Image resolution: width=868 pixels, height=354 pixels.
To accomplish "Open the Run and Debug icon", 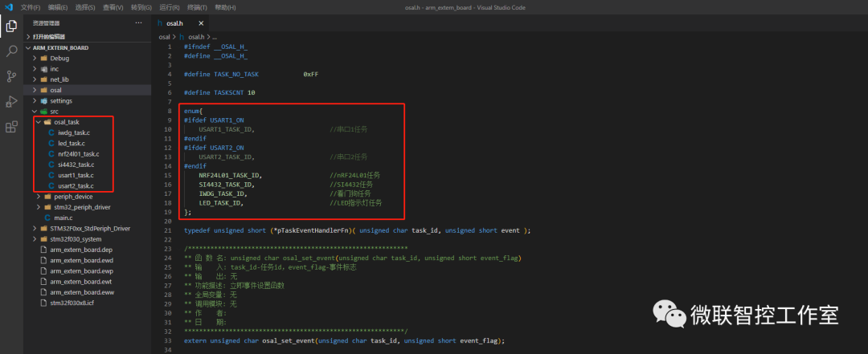I will tap(11, 101).
